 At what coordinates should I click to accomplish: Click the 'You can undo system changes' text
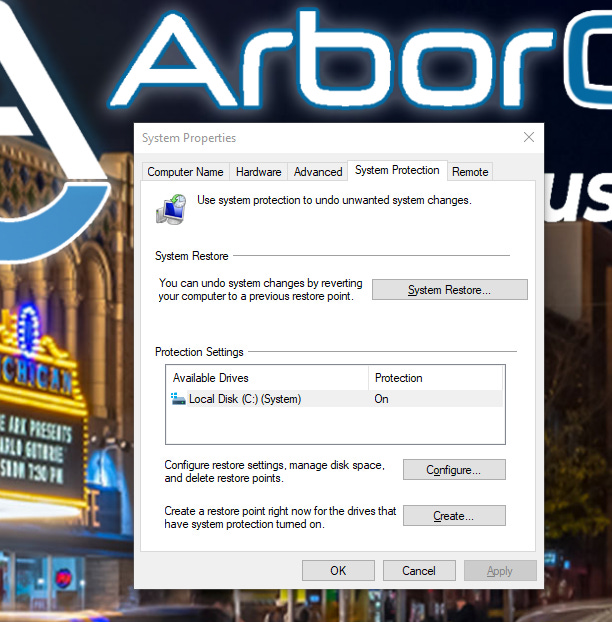click(260, 290)
